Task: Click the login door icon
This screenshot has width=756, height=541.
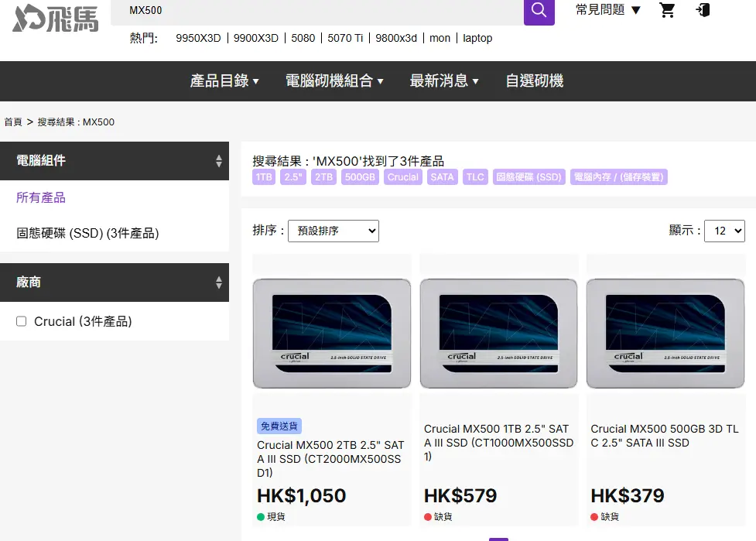Action: pyautogui.click(x=703, y=10)
